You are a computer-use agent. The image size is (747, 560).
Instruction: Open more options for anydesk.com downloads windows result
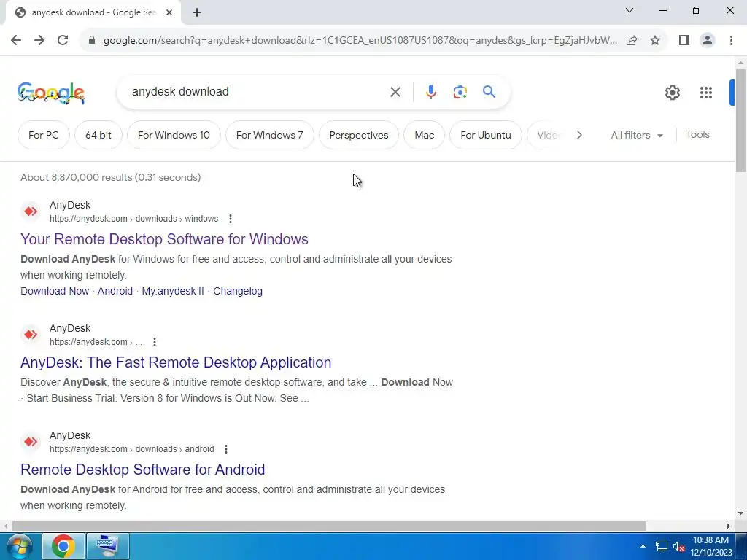pyautogui.click(x=230, y=219)
